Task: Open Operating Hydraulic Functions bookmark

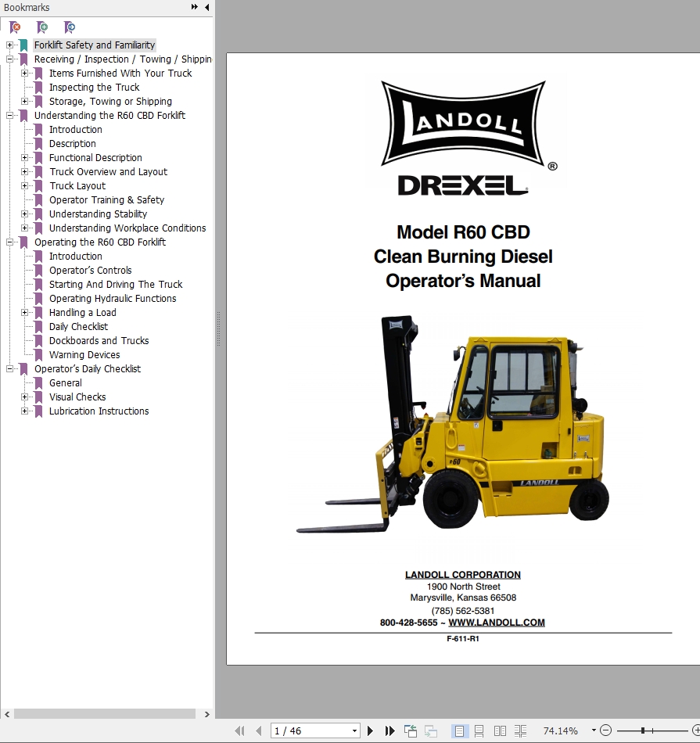Action: pyautogui.click(x=113, y=299)
